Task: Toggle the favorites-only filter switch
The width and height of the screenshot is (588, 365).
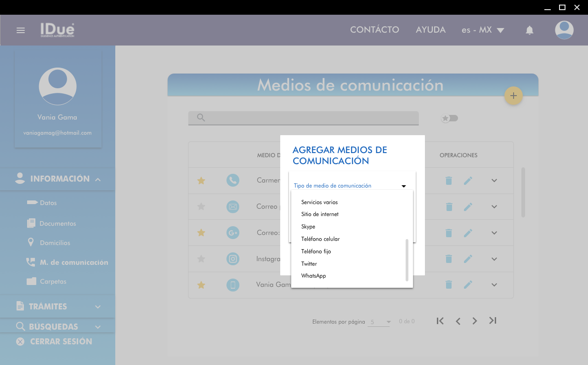Action: tap(449, 119)
